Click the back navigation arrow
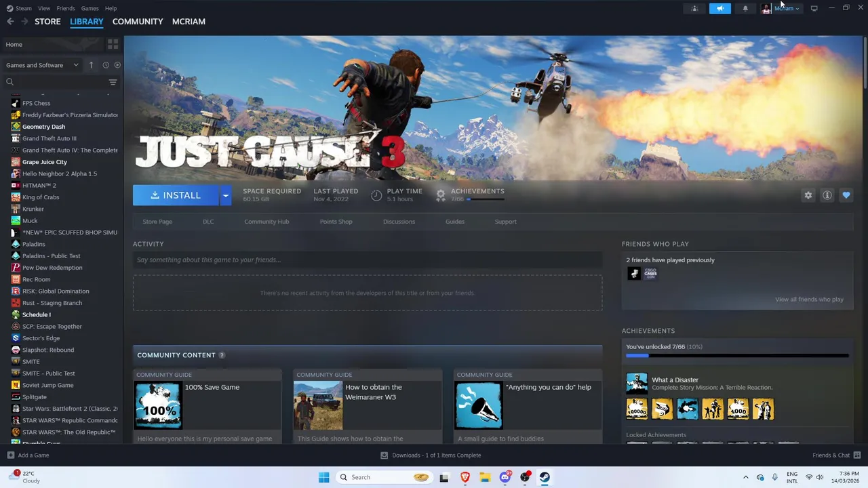 pos(10,22)
